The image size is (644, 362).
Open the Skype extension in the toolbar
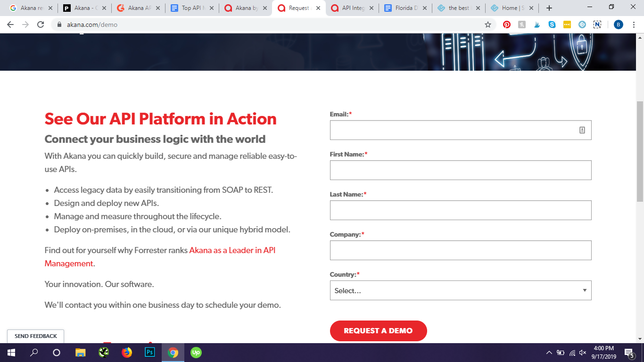click(x=552, y=25)
